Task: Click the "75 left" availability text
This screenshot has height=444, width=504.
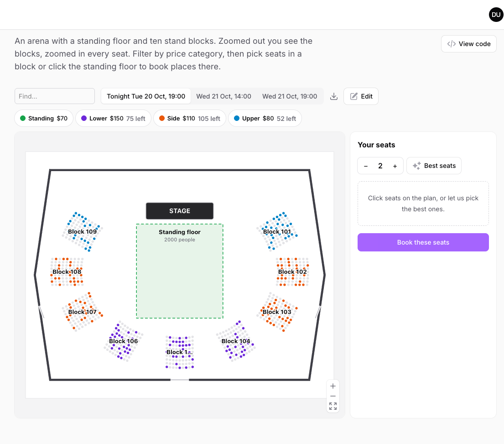Action: (135, 119)
